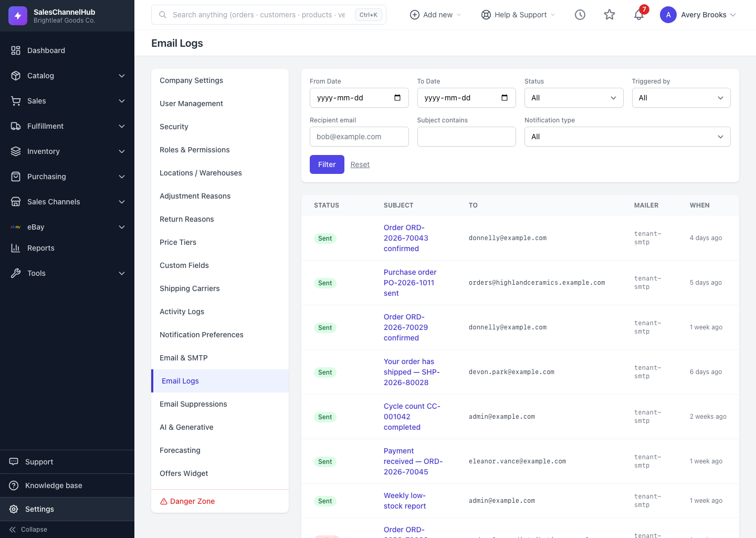Open Shipping Carriers section
This screenshot has height=538, width=756.
coord(220,288)
